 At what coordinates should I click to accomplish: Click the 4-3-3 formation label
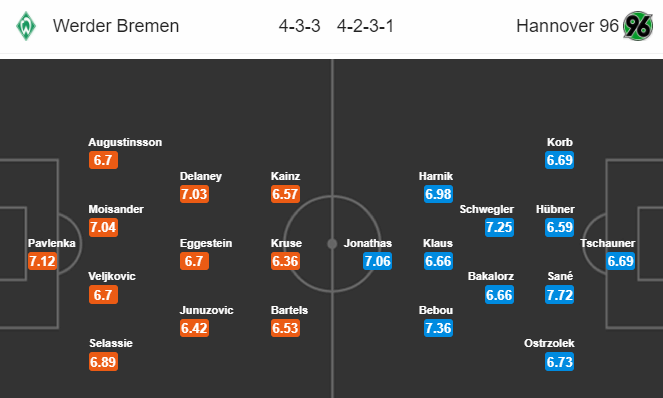coord(299,26)
